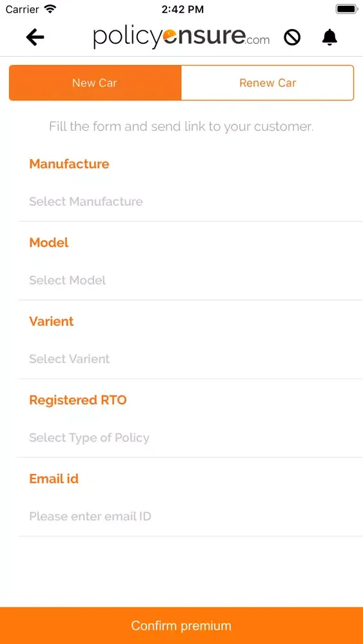The height and width of the screenshot is (644, 363).
Task: Tap the 2:42 PM clock
Action: coord(182,10)
